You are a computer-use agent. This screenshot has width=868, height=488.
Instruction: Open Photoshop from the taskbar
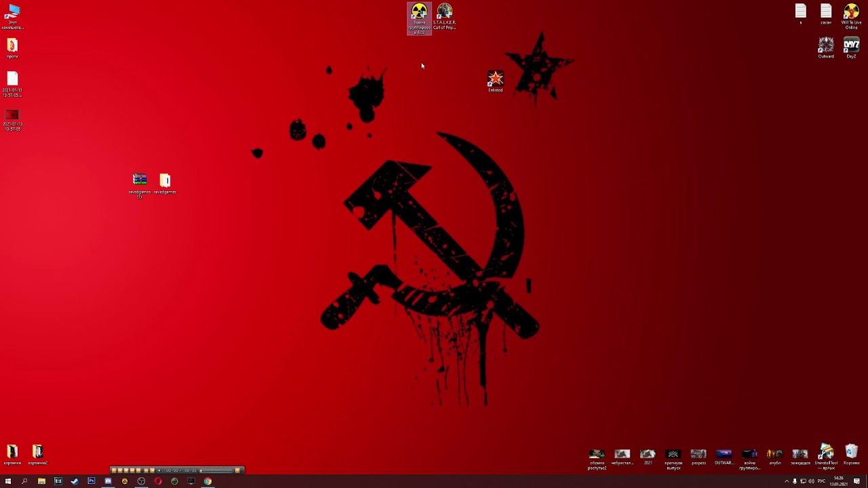(x=92, y=481)
